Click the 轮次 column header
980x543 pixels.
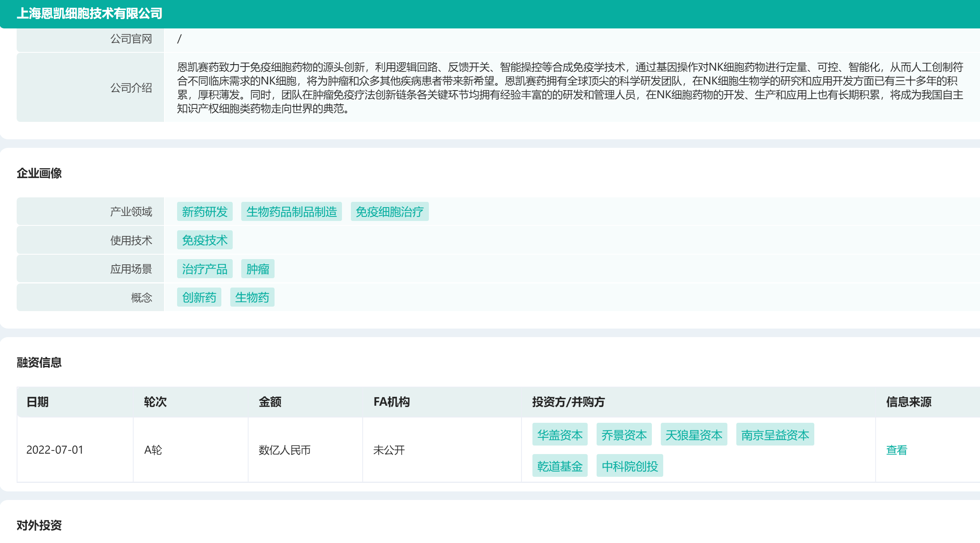[x=155, y=402]
